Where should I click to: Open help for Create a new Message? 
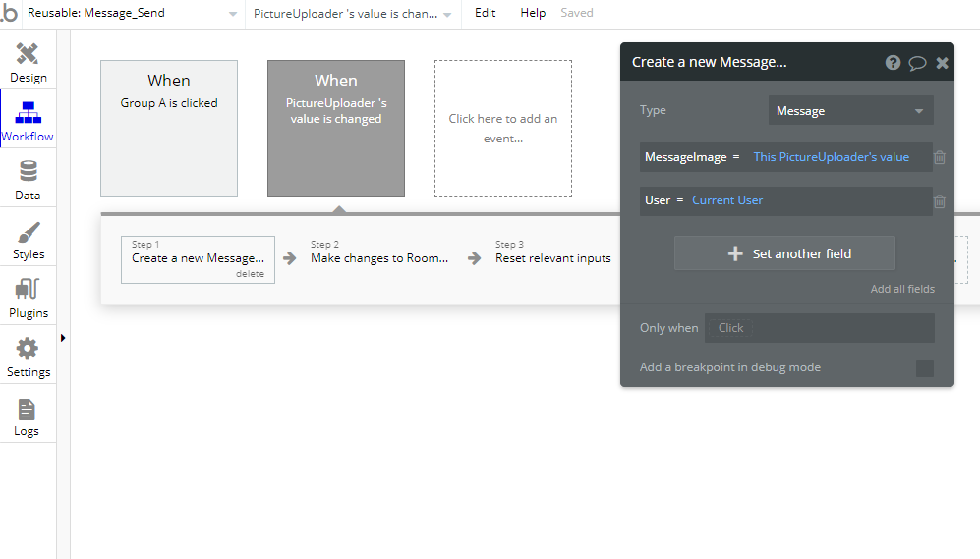click(893, 62)
